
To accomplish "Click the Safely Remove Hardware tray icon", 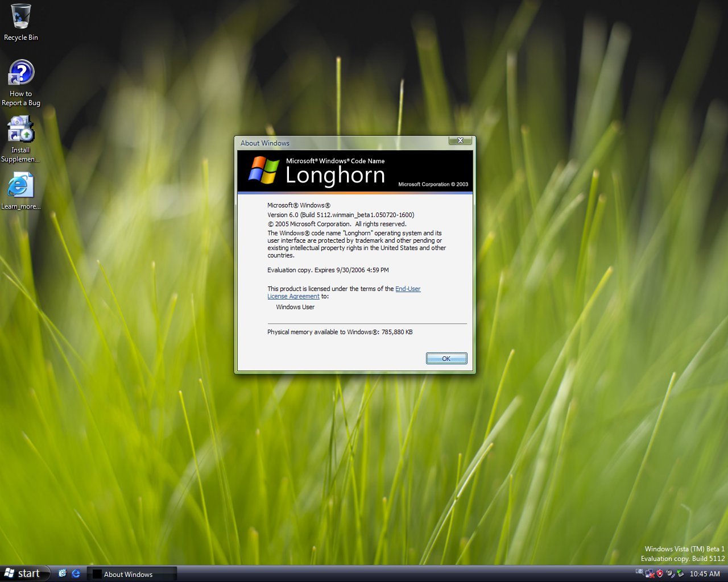I will click(680, 573).
